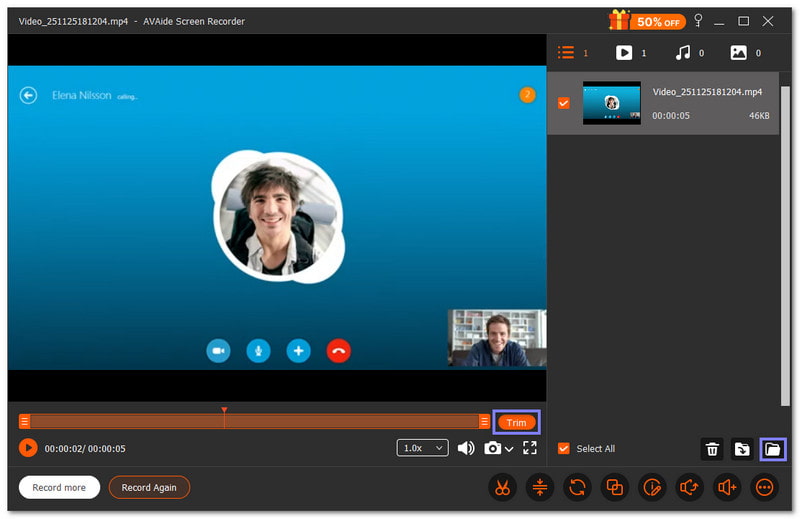Screen dimensions: 800x519
Task: Open the 1.0x playback speed dropdown
Action: pyautogui.click(x=422, y=448)
